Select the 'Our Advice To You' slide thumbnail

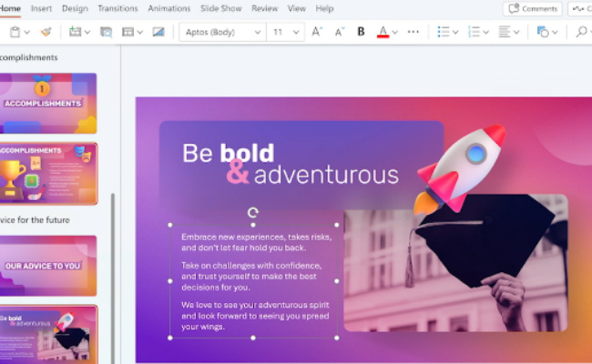(49, 266)
